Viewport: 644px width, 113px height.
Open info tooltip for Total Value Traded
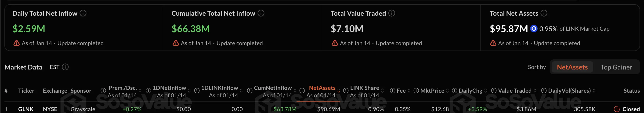click(x=392, y=13)
